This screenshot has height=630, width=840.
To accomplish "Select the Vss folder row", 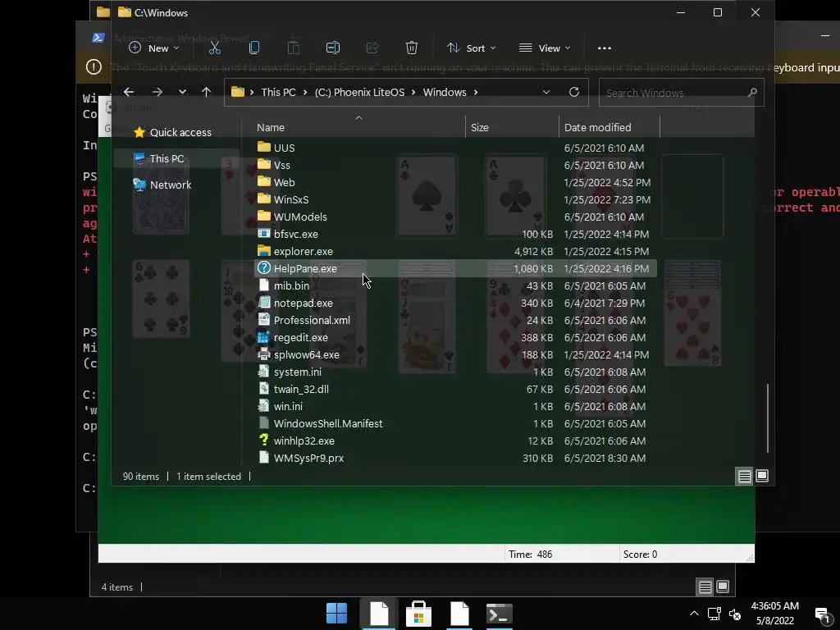I will pos(454,165).
